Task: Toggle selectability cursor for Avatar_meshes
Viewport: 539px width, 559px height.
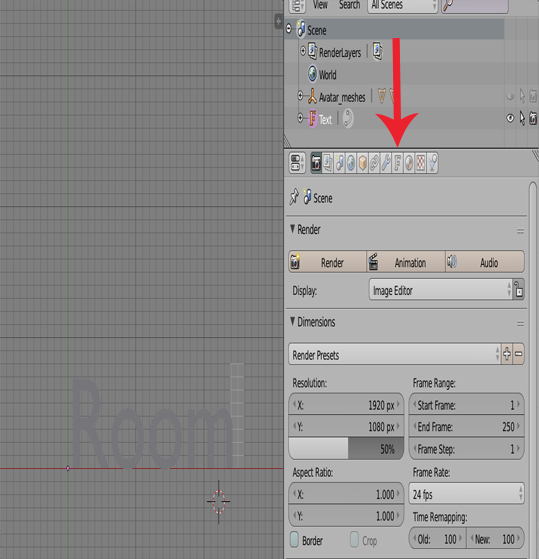Action: click(522, 96)
